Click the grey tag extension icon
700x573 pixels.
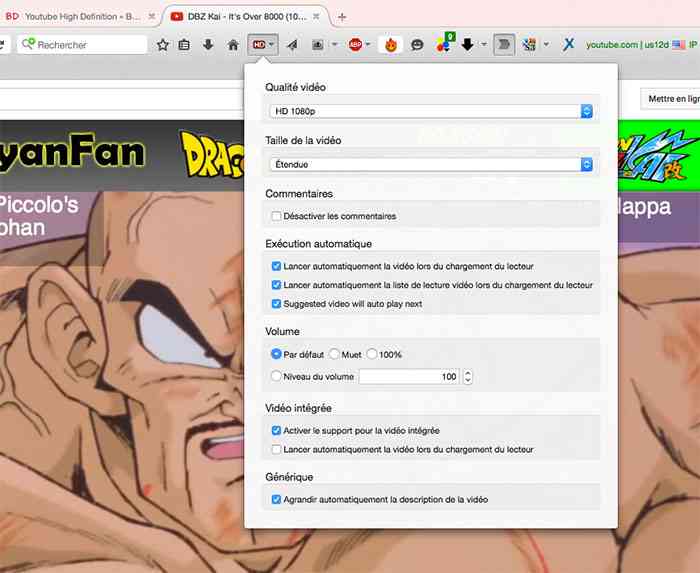click(x=504, y=45)
